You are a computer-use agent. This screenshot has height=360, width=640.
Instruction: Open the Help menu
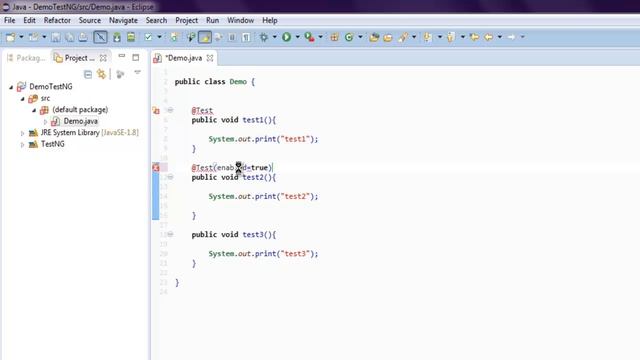point(270,20)
